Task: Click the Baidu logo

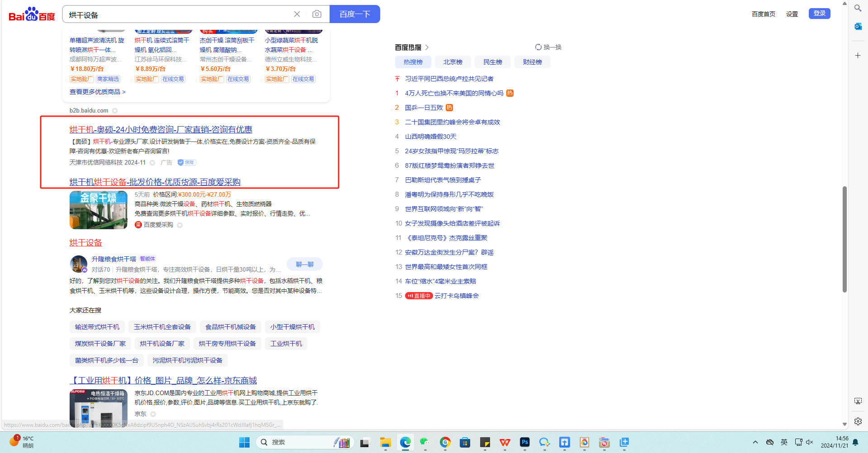Action: pyautogui.click(x=32, y=14)
